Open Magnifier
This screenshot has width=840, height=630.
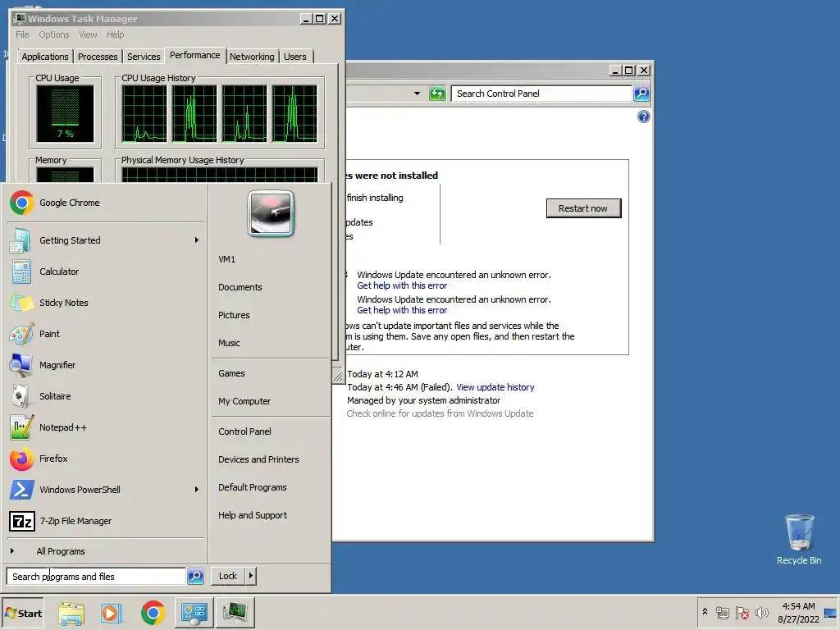coord(106,365)
